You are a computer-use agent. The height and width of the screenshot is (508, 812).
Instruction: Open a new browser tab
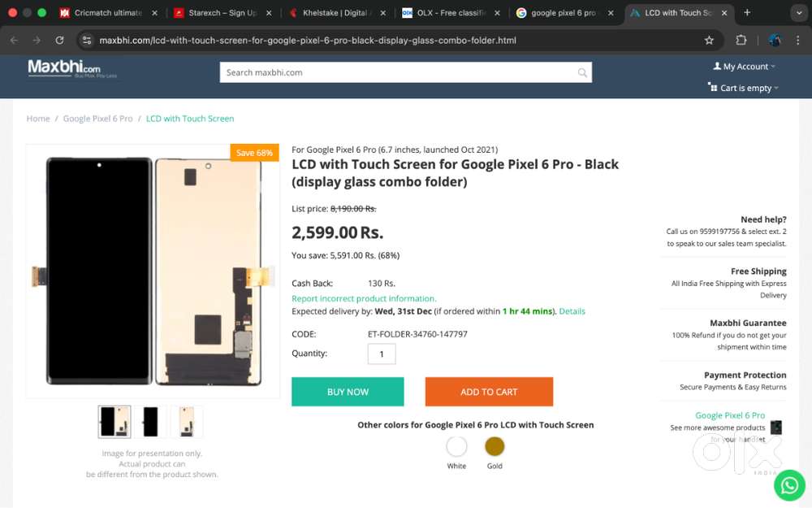click(747, 13)
